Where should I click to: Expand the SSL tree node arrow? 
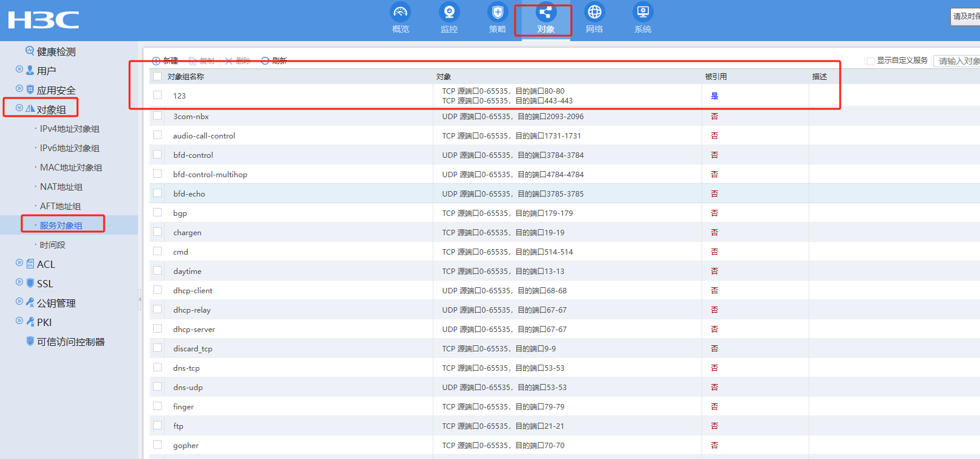click(19, 282)
